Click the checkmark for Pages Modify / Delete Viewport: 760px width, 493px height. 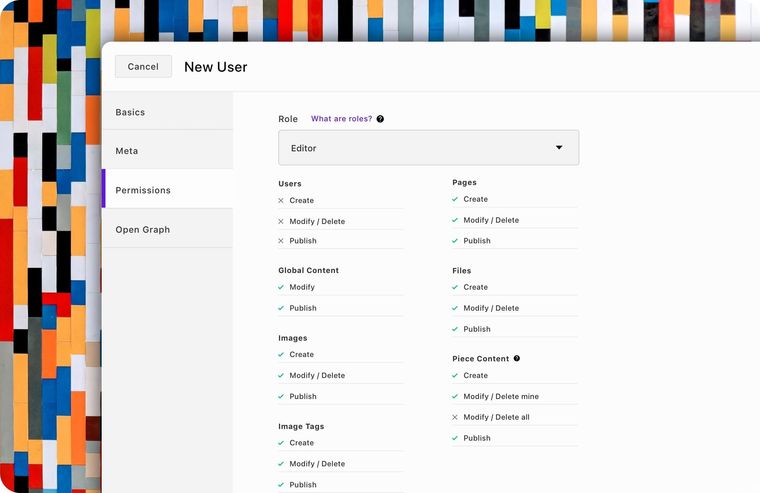pos(455,220)
